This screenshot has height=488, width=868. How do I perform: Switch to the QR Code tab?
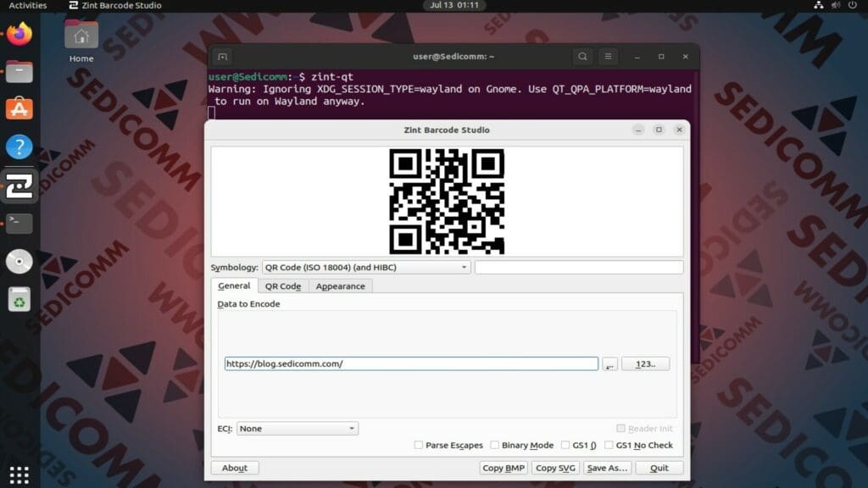click(x=283, y=286)
